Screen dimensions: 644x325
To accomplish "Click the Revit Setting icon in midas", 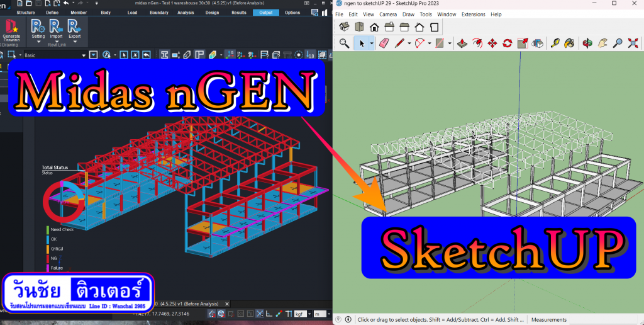I will click(38, 26).
